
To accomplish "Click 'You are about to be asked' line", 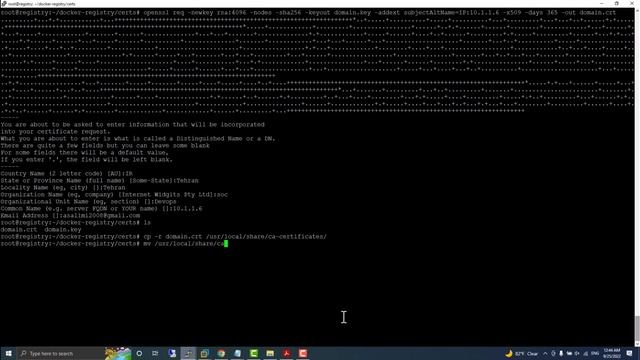I will click(133, 125).
